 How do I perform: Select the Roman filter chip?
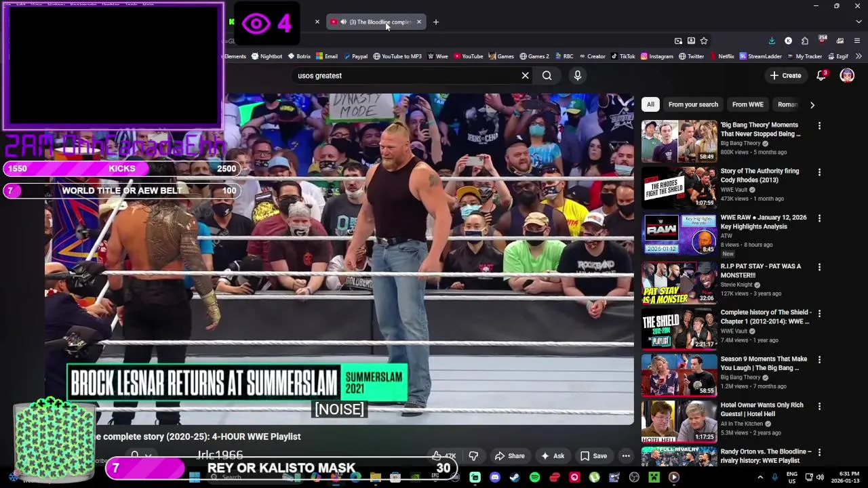[787, 104]
